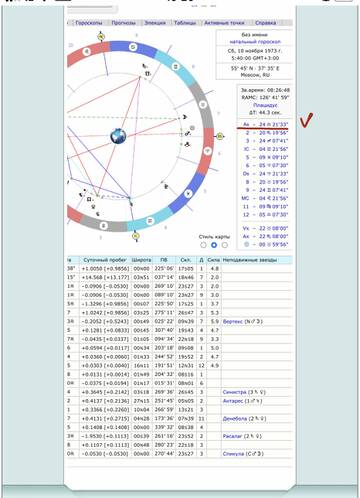Click the yellow marker beside the Aries segment
360x498 pixels.
click(x=220, y=136)
